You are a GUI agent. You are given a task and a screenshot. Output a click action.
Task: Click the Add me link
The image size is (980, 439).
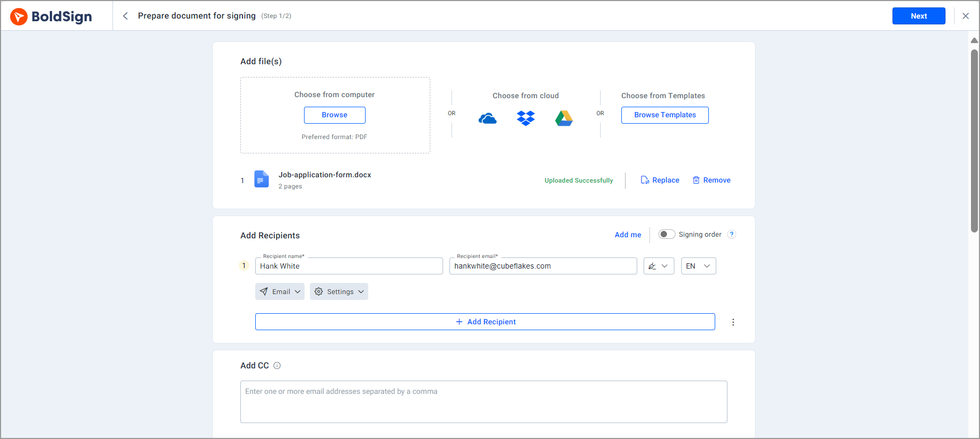pos(628,235)
